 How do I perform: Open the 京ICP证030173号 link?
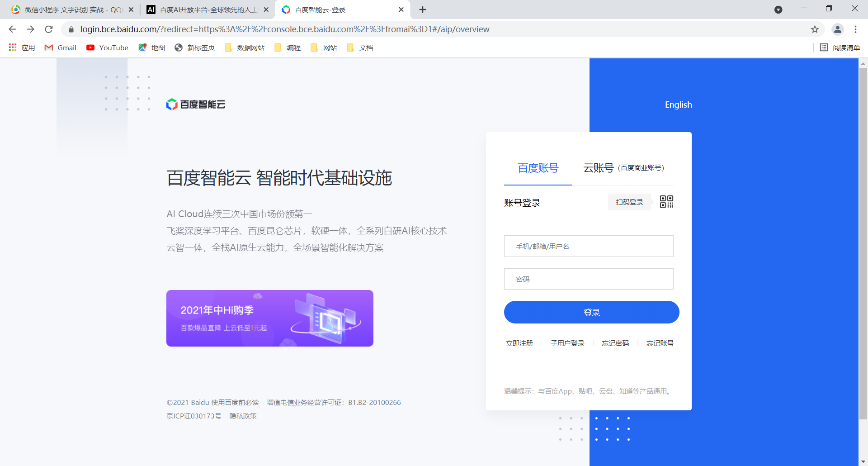[x=194, y=416]
